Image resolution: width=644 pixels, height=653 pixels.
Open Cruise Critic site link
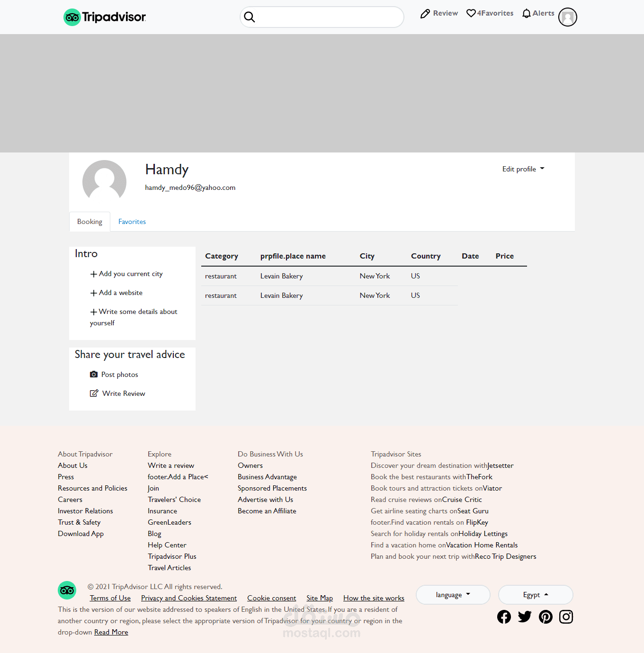click(x=462, y=500)
